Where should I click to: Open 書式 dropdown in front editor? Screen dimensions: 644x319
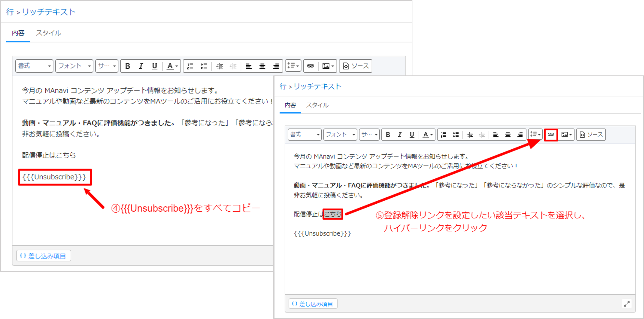coord(304,135)
